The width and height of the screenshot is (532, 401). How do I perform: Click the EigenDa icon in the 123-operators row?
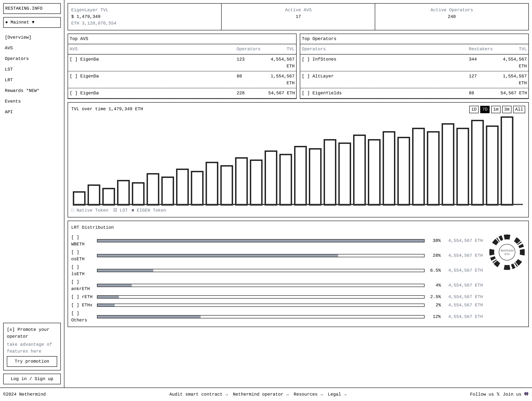pos(74,59)
